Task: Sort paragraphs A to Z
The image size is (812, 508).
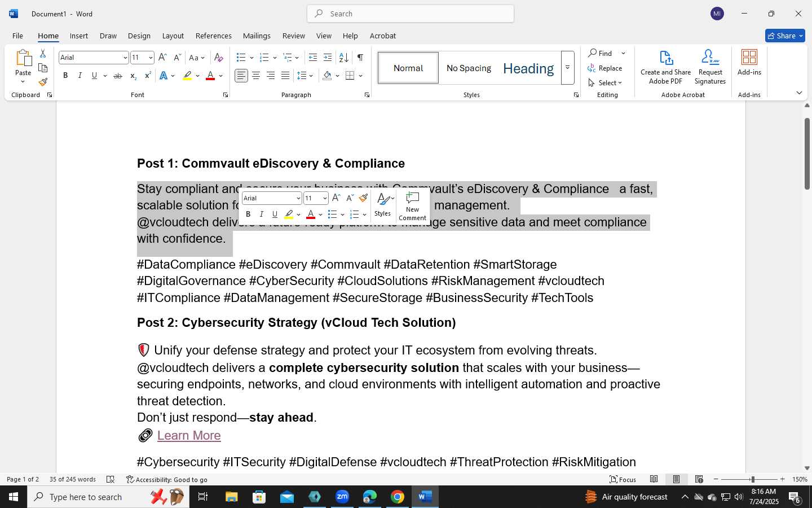Action: pos(343,58)
